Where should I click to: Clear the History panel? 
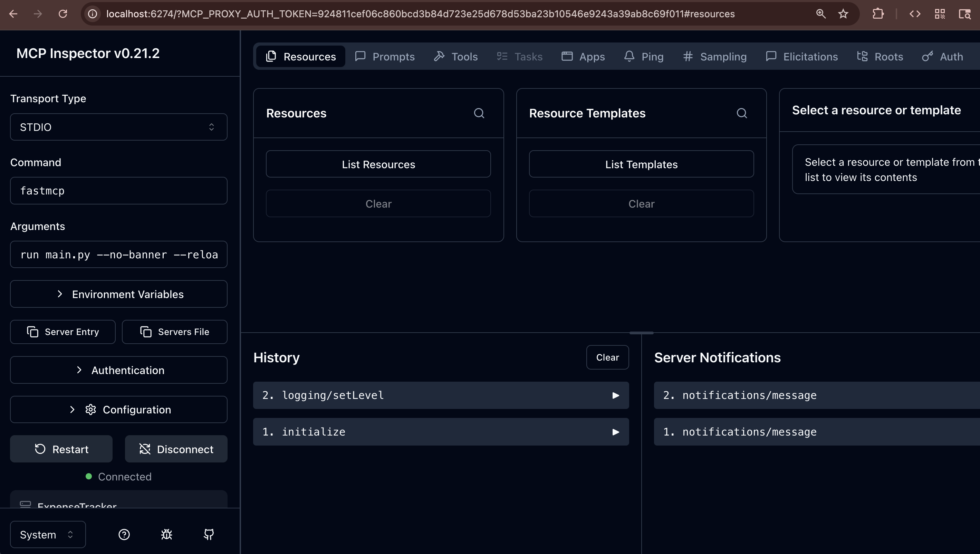tap(607, 357)
